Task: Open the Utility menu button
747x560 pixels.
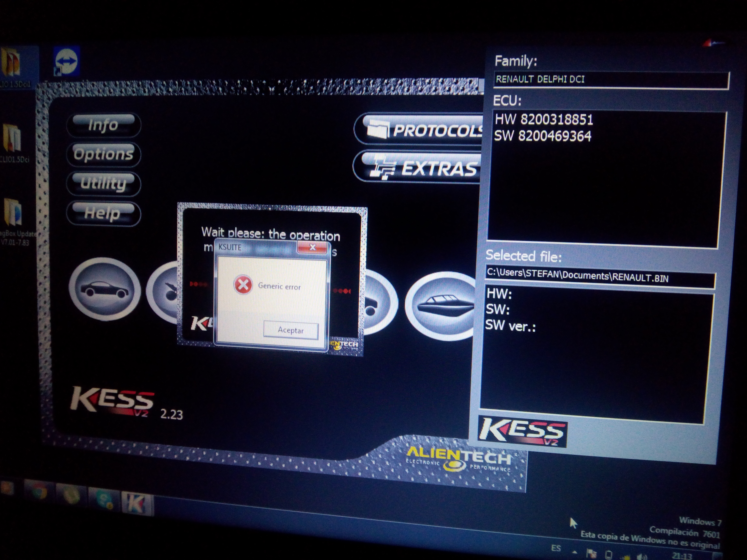Action: click(x=104, y=184)
